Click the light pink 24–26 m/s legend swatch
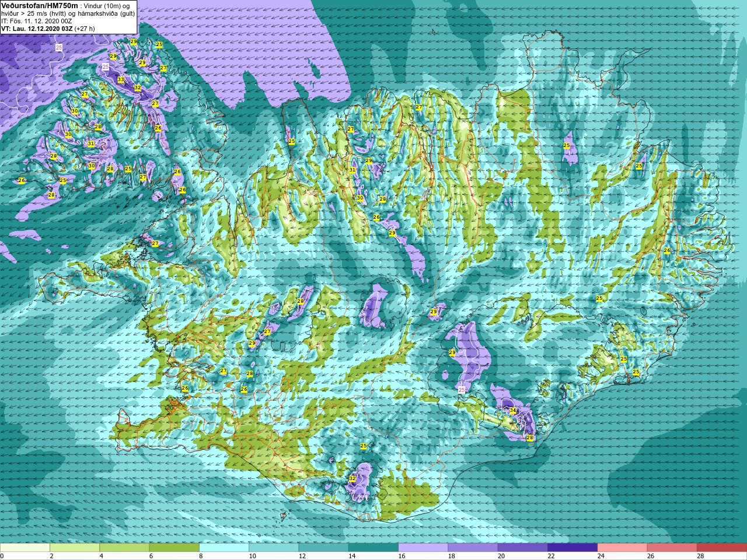 click(623, 548)
